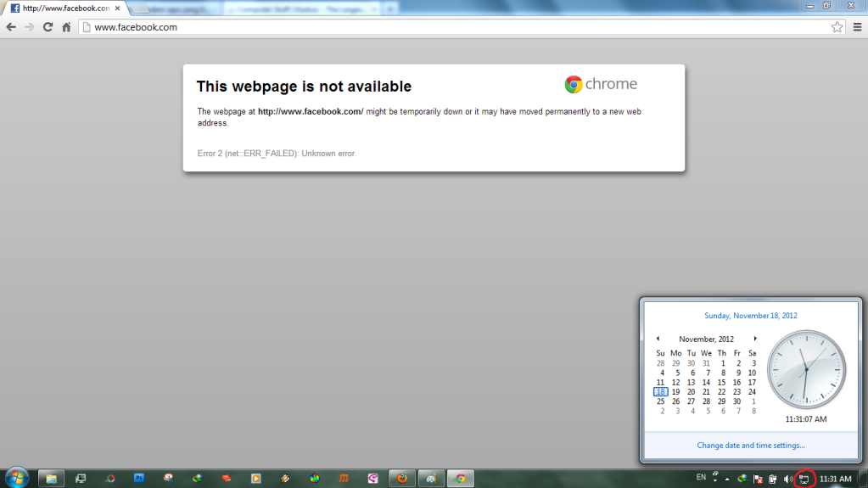Select November 14 in the calendar
Image resolution: width=868 pixels, height=488 pixels.
click(706, 382)
